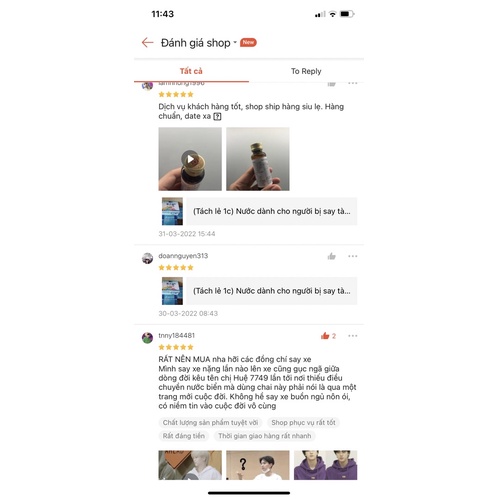499x499 pixels.
Task: Open the product link under doannguyen313
Action: point(259,291)
